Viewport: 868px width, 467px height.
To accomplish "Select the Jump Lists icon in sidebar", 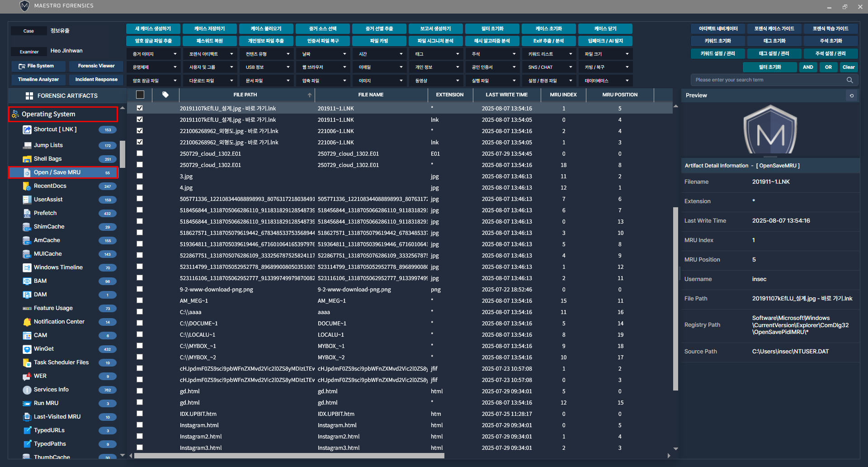I will click(27, 145).
